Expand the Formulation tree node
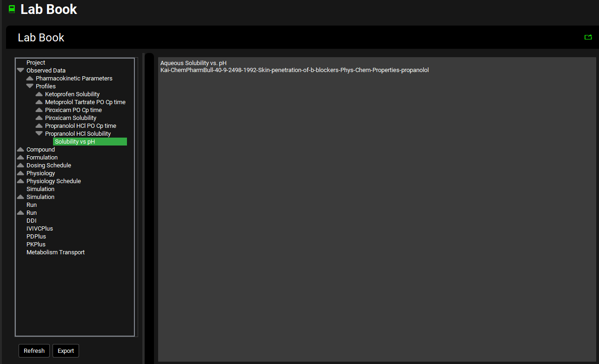The height and width of the screenshot is (364, 599). (20, 157)
